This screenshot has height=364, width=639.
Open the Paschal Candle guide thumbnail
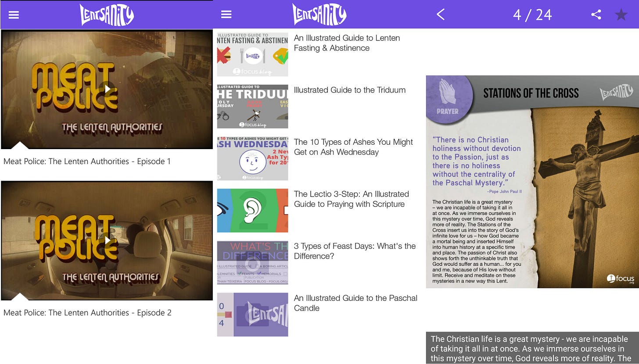253,314
